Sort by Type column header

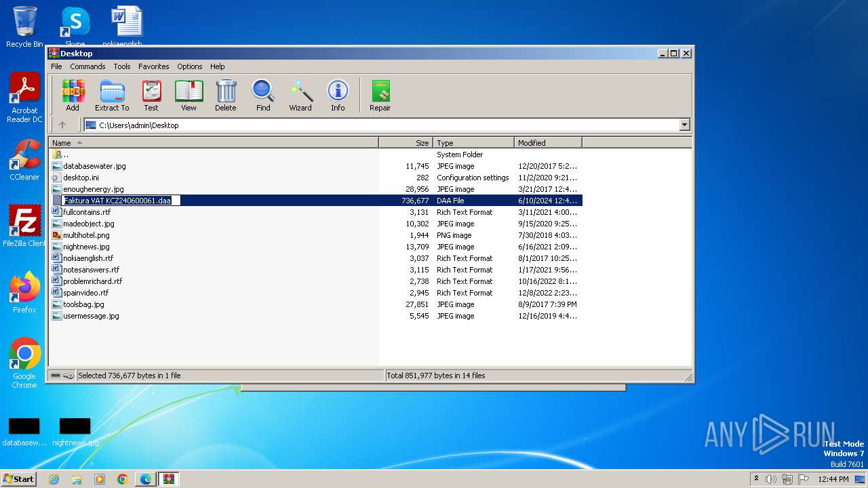coord(474,142)
